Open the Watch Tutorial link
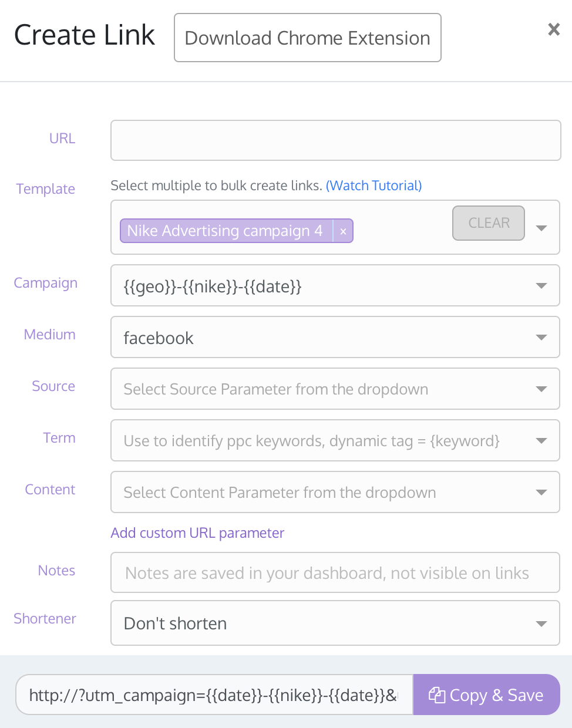 pyautogui.click(x=374, y=186)
